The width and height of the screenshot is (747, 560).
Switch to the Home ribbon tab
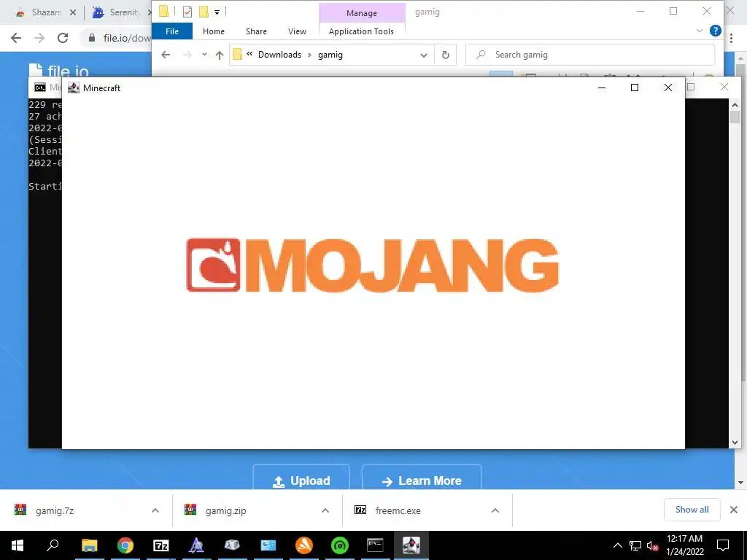214,31
